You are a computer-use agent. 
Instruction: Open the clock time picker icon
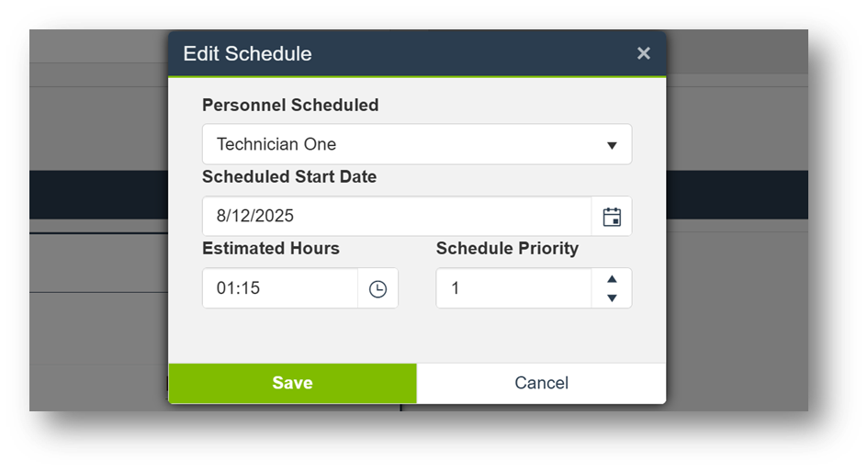tap(378, 288)
